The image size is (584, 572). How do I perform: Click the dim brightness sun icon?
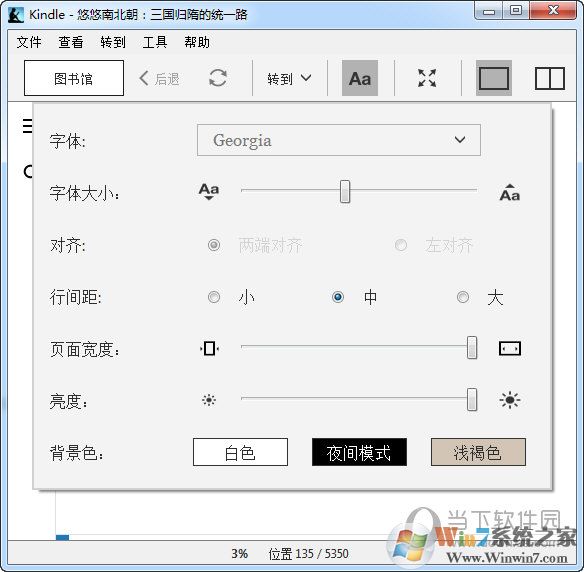[x=209, y=400]
